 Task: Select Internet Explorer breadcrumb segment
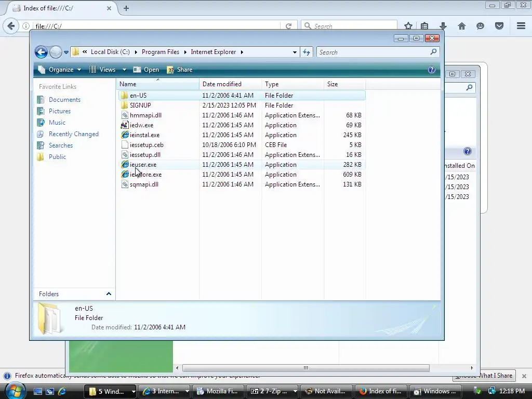point(214,52)
